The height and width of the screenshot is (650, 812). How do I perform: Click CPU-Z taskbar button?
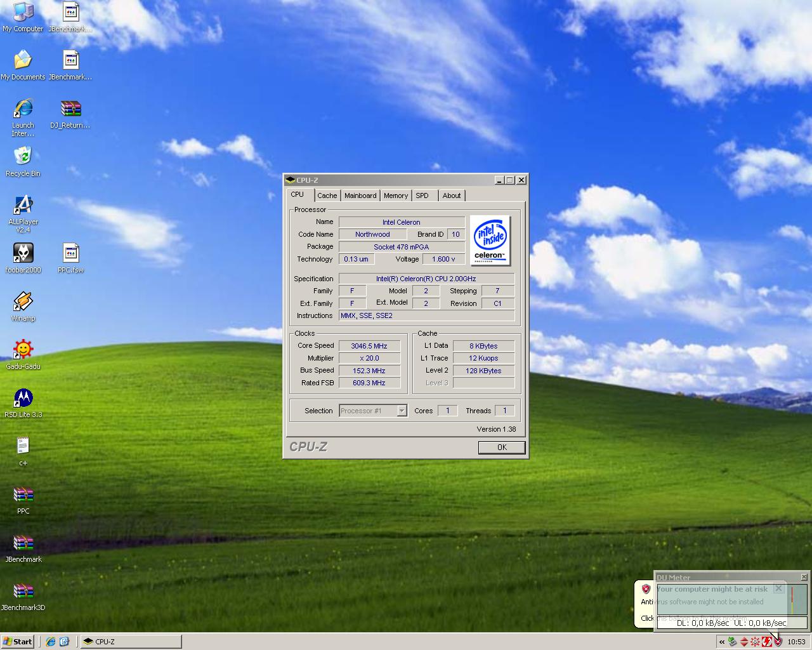coord(130,642)
